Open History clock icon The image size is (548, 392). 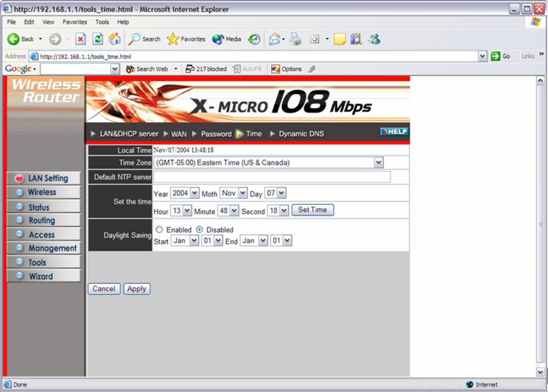coord(254,39)
